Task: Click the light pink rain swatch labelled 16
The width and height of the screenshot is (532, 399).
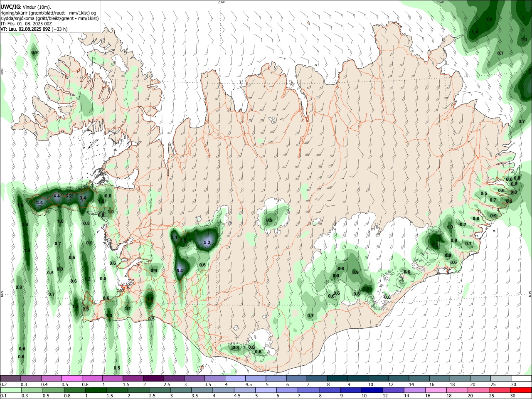Action: coord(436,390)
